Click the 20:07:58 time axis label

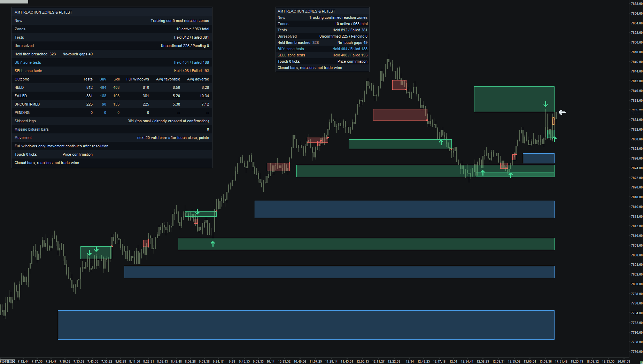[624, 362]
